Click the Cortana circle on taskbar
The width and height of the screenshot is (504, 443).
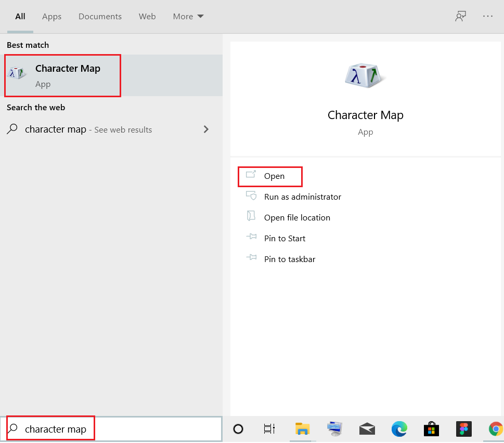238,429
